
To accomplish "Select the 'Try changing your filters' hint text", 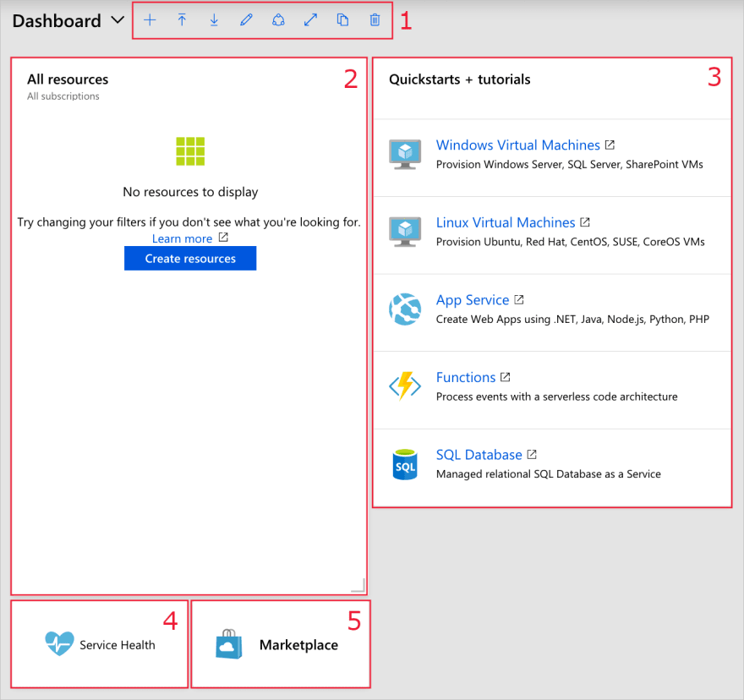I will pos(189,222).
